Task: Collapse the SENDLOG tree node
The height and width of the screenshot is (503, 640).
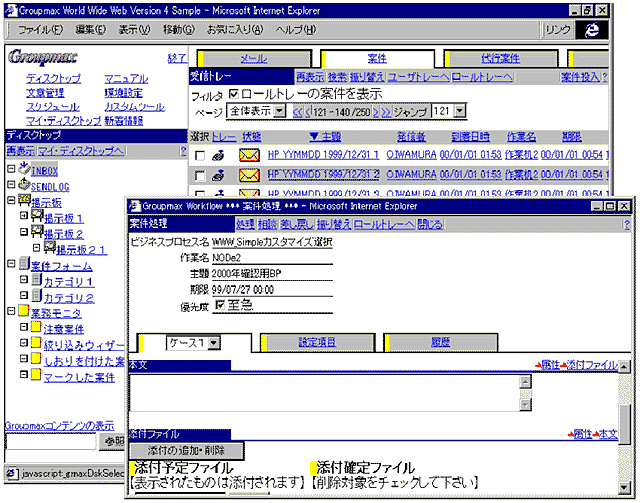Action: point(11,185)
